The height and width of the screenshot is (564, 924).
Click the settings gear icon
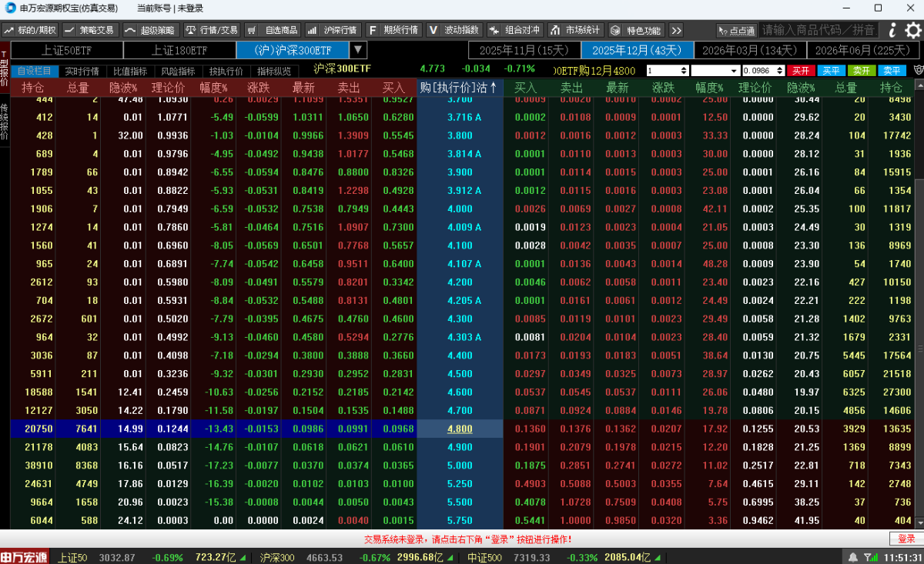tap(913, 30)
